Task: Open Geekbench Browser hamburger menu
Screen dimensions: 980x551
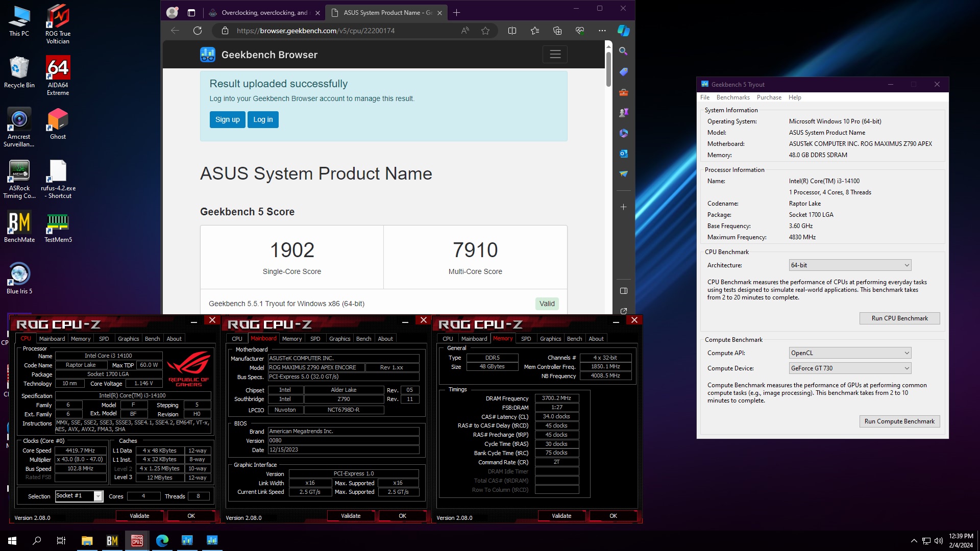Action: 555,54
